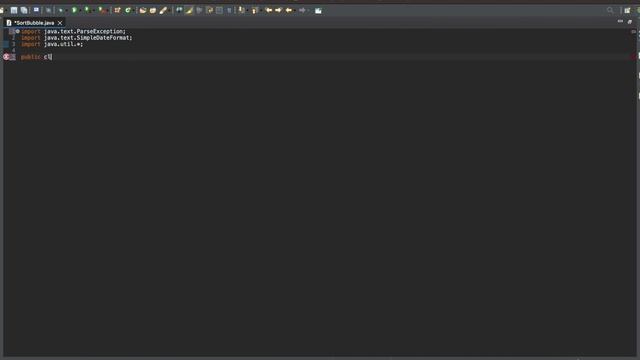
Task: Toggle Mark Occurrences highlighter icon
Action: click(189, 10)
